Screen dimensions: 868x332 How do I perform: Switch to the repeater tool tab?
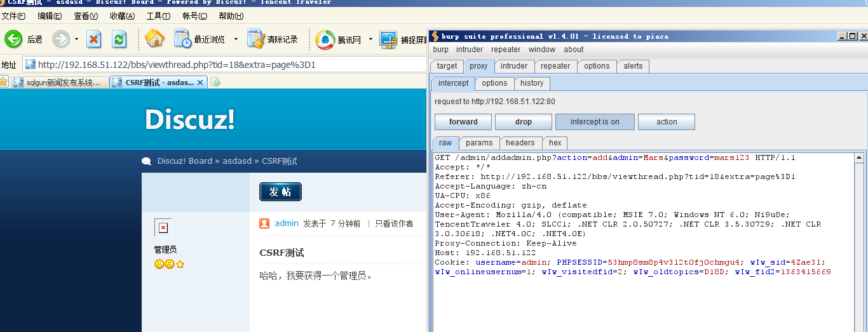pyautogui.click(x=556, y=66)
